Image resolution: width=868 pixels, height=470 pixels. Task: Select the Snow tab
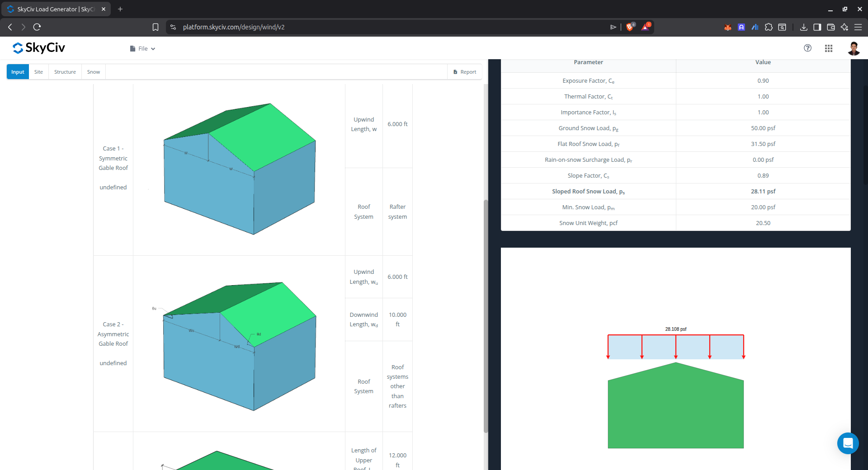coord(94,72)
